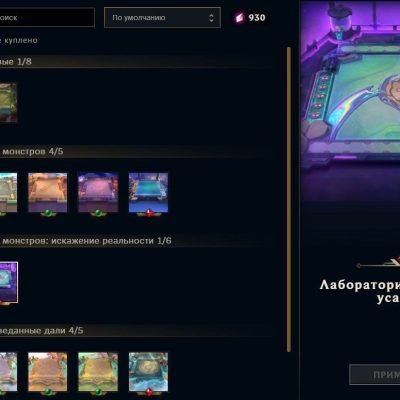Viewport: 400px width, 400px height.
Task: Select the default arena thumbnail under 1/8 section
Action: [x=8, y=102]
